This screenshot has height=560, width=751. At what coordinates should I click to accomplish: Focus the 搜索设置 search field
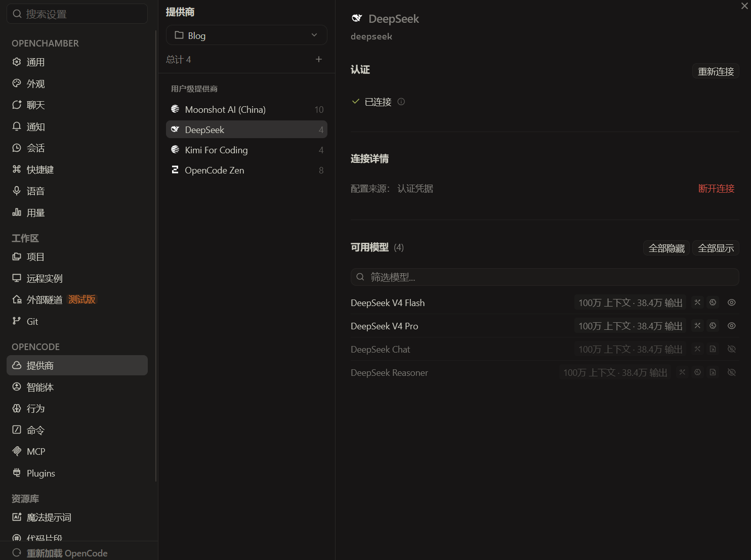pos(77,14)
